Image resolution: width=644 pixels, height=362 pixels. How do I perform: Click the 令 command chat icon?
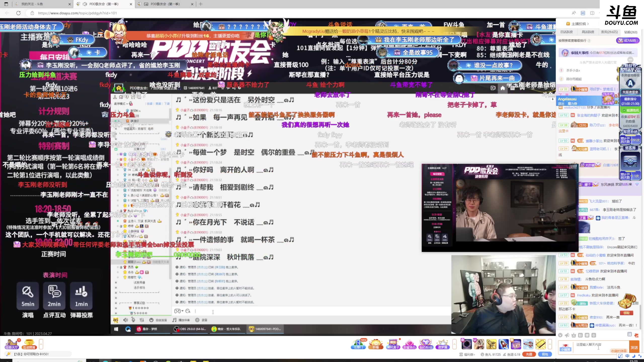(594, 335)
